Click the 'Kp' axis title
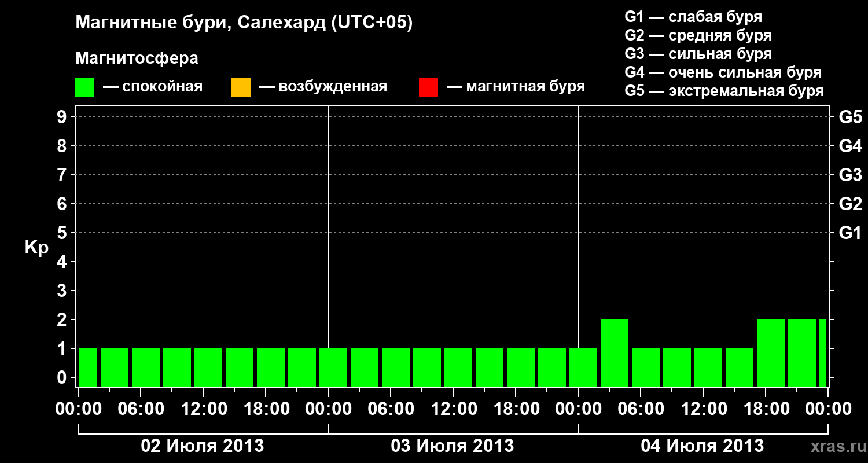Image resolution: width=868 pixels, height=463 pixels. pyautogui.click(x=36, y=248)
